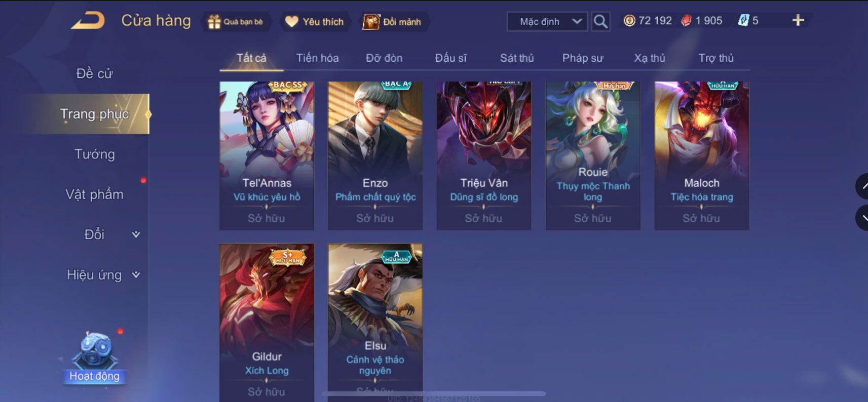Open the Tướng sidebar menu
The width and height of the screenshot is (868, 402).
click(95, 154)
